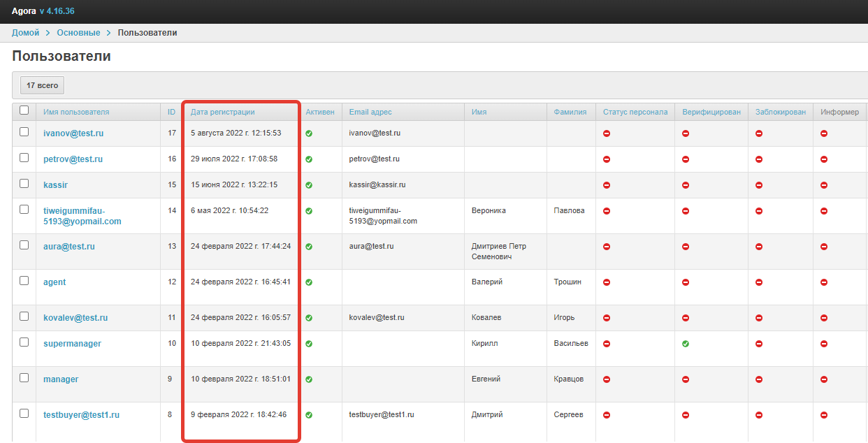Click red verified icon for aura@test.ru
The height and width of the screenshot is (443, 868).
686,247
